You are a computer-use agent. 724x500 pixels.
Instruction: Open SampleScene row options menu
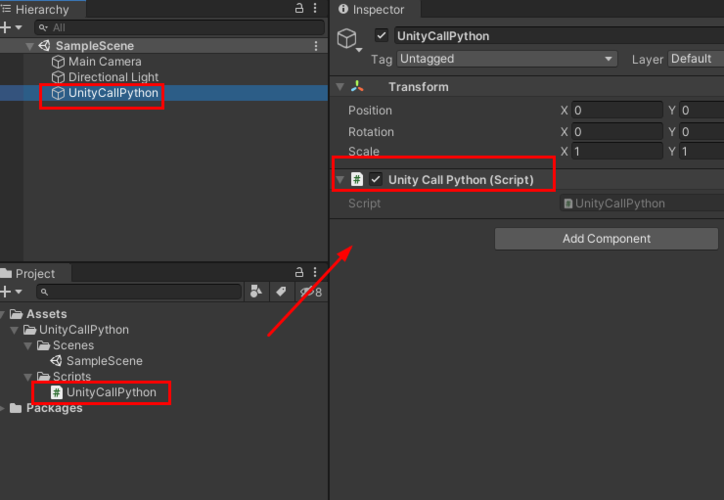click(x=316, y=46)
